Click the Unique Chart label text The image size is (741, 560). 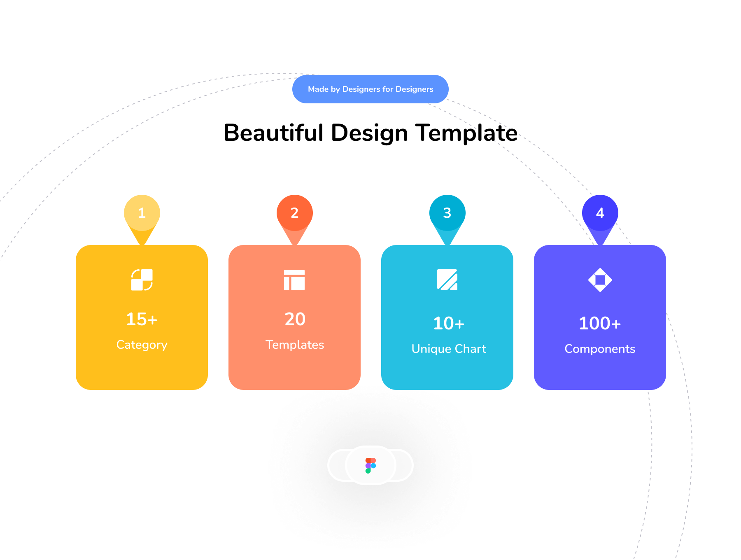point(449,349)
